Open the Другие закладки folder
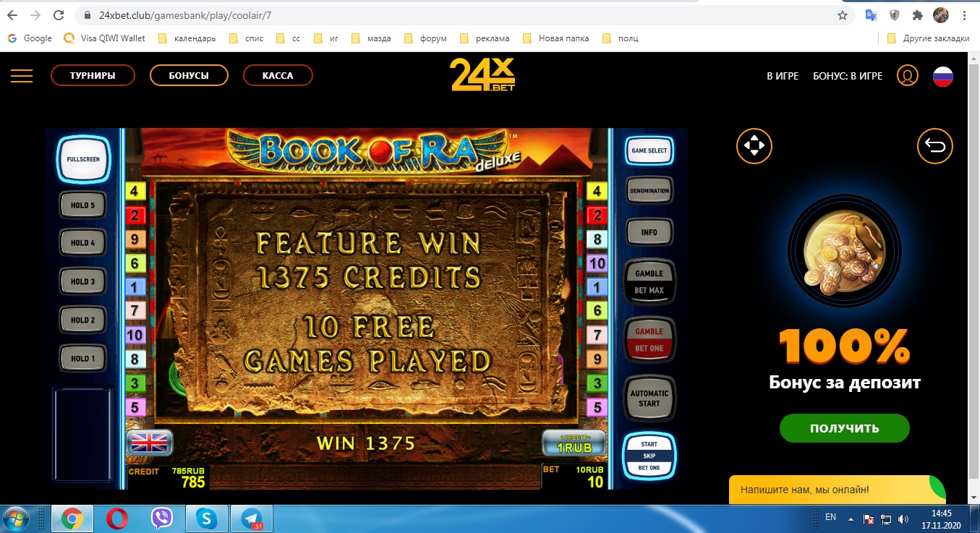 [x=928, y=38]
